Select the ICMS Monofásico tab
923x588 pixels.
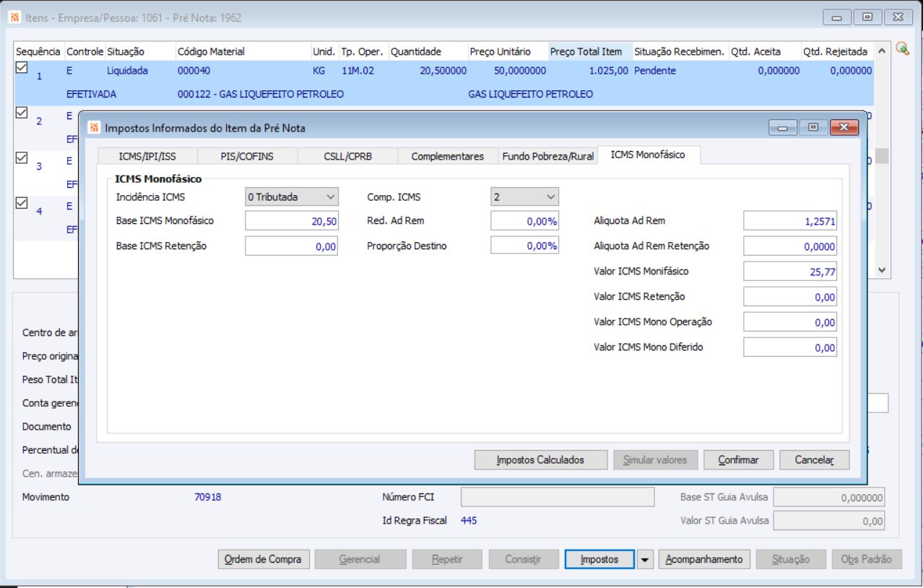648,155
